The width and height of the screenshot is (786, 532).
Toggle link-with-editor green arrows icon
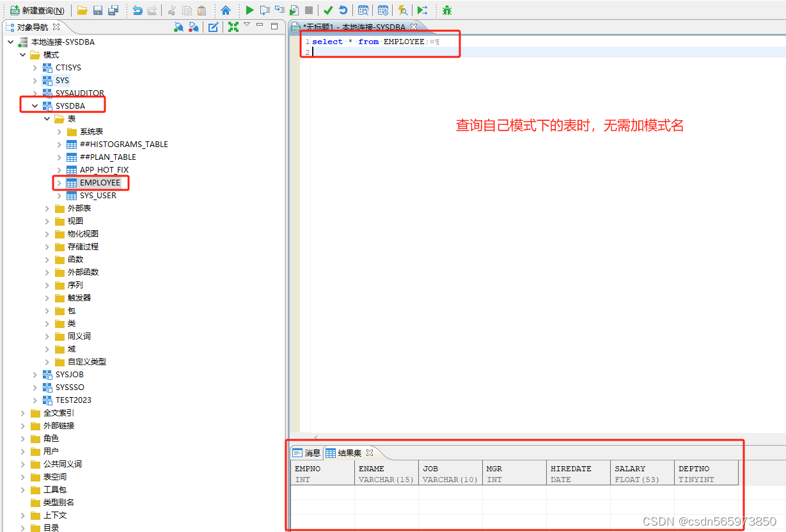click(233, 26)
